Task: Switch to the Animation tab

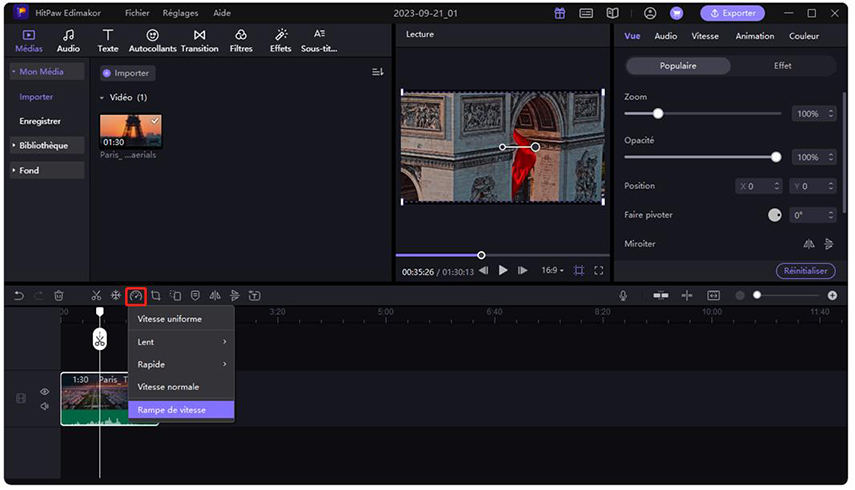Action: point(755,36)
